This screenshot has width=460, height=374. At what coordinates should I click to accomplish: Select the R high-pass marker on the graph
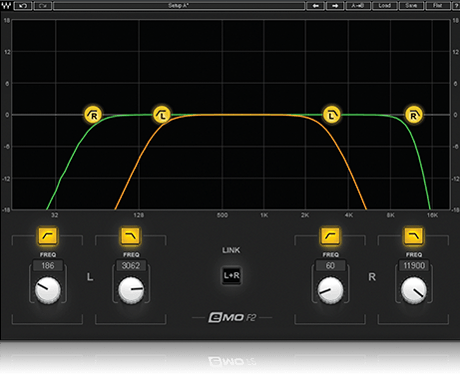click(93, 115)
